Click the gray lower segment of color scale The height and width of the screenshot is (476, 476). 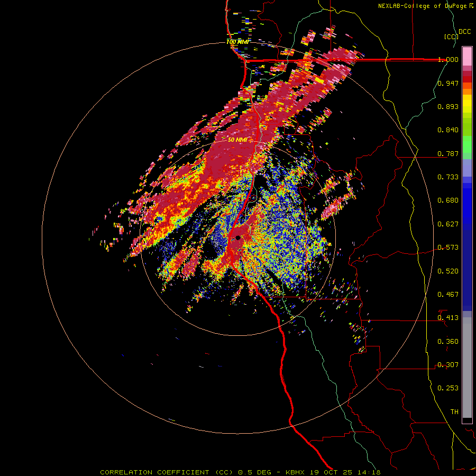pyautogui.click(x=467, y=368)
